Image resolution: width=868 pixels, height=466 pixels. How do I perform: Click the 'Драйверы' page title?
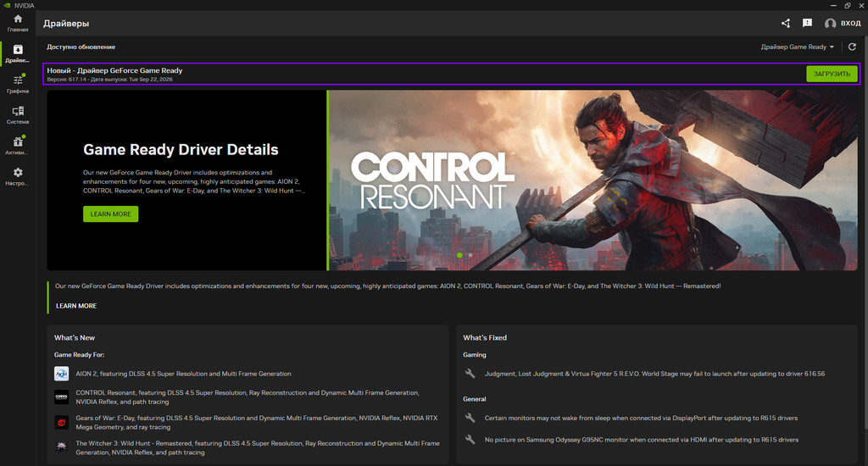[66, 23]
